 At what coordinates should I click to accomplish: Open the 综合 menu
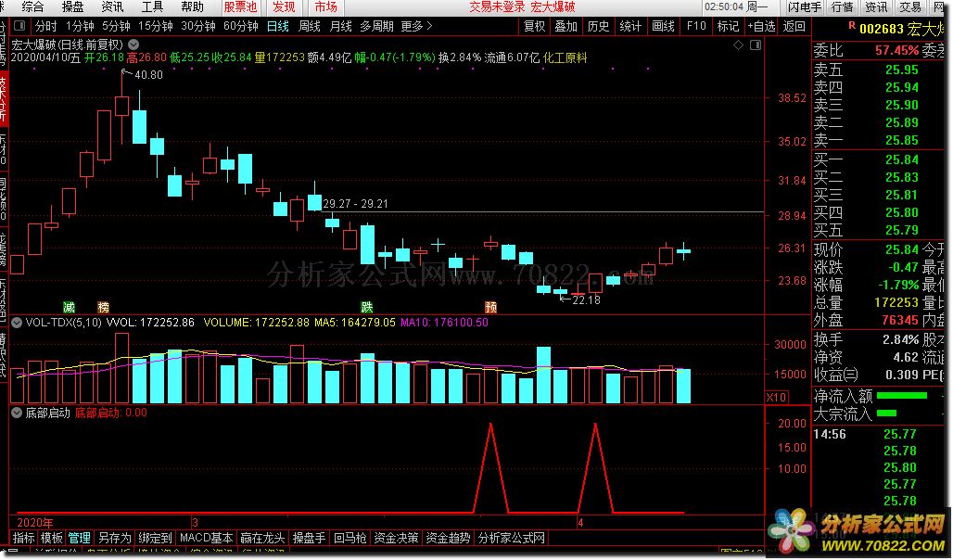(x=32, y=7)
